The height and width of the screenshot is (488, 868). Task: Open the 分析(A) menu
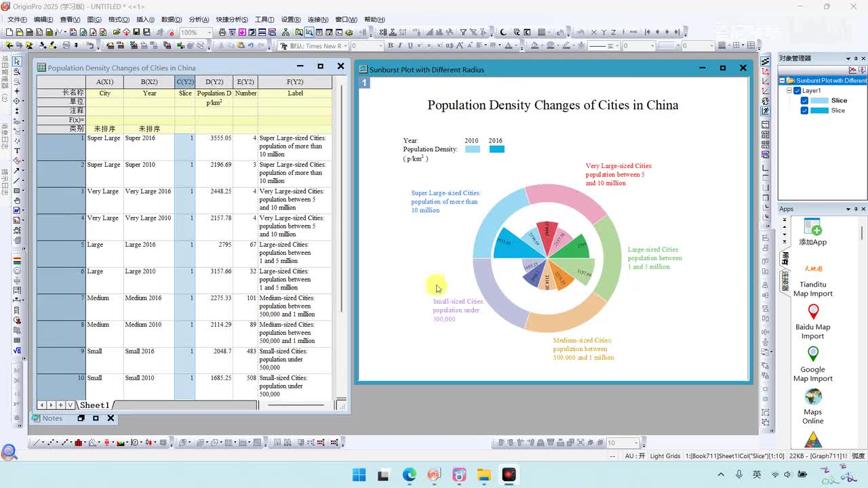pos(199,20)
